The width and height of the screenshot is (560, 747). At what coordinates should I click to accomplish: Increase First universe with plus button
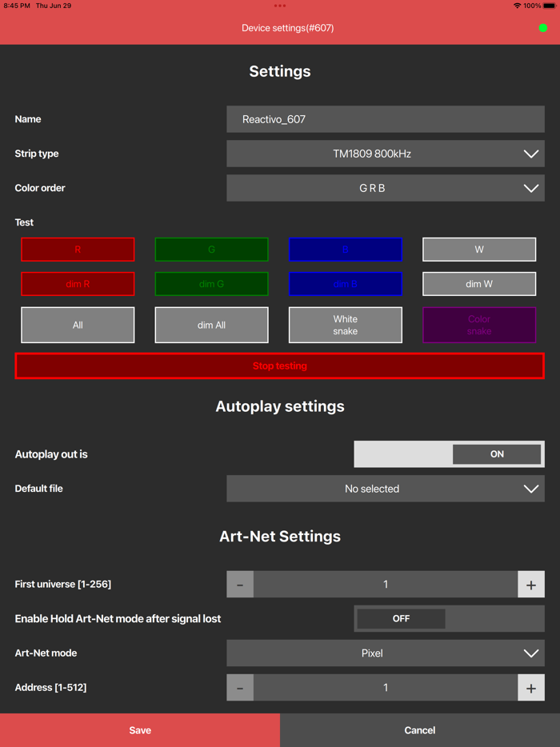(x=531, y=584)
